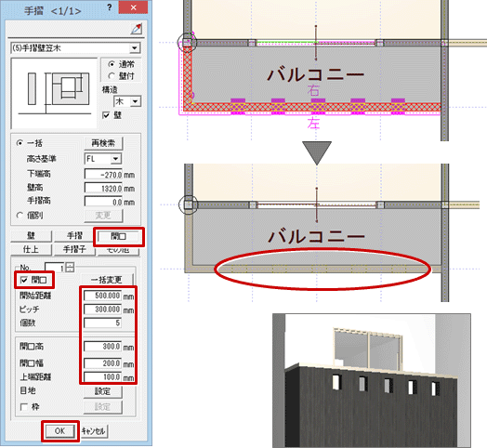Click the No. stepper arrows
Viewport: 487px width, 448px height.
pos(71,267)
